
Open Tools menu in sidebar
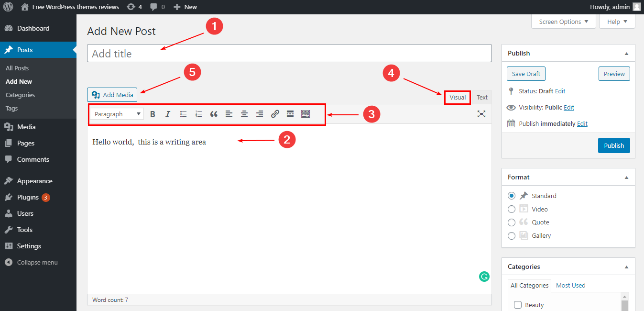[38, 230]
